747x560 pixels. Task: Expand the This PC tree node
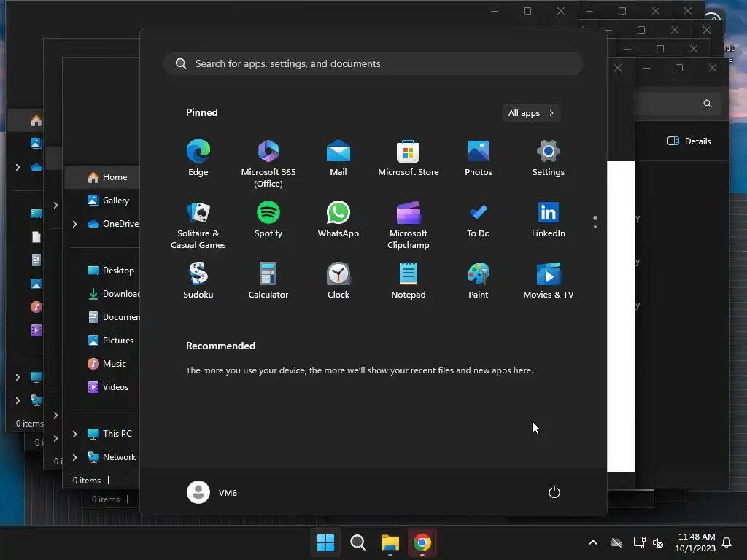pyautogui.click(x=75, y=434)
